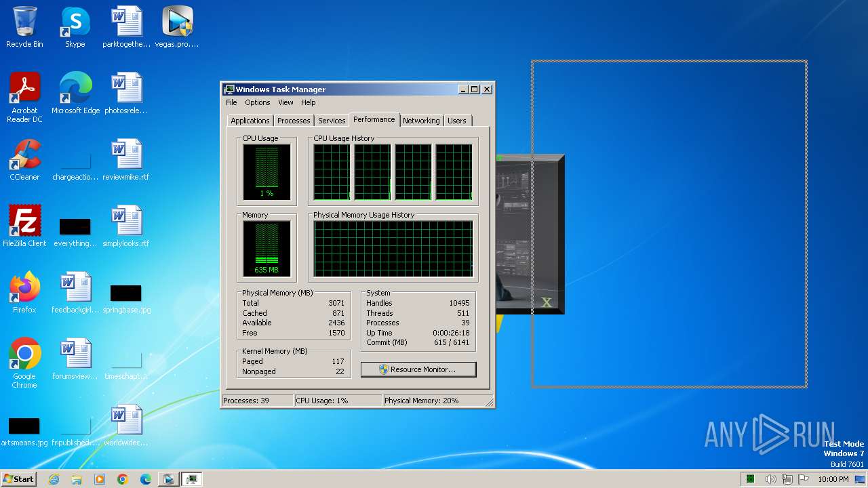Open Internet Explorer from the taskbar
The image size is (868, 488).
click(54, 479)
